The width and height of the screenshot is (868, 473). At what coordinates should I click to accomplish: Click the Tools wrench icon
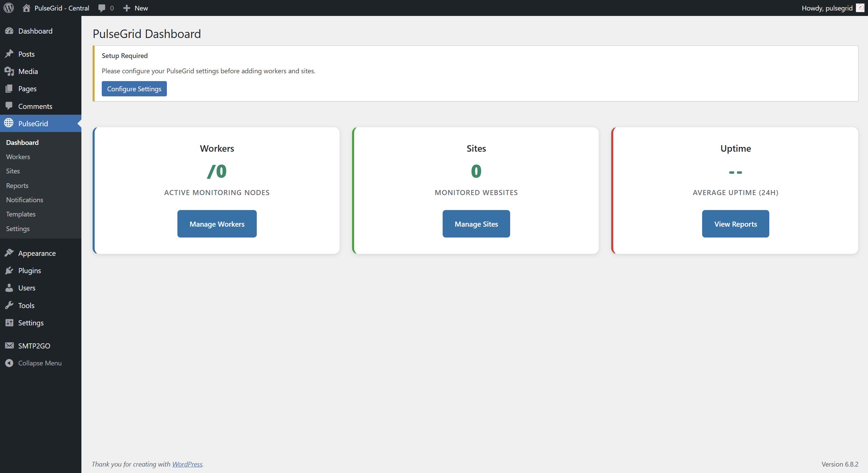pyautogui.click(x=9, y=305)
